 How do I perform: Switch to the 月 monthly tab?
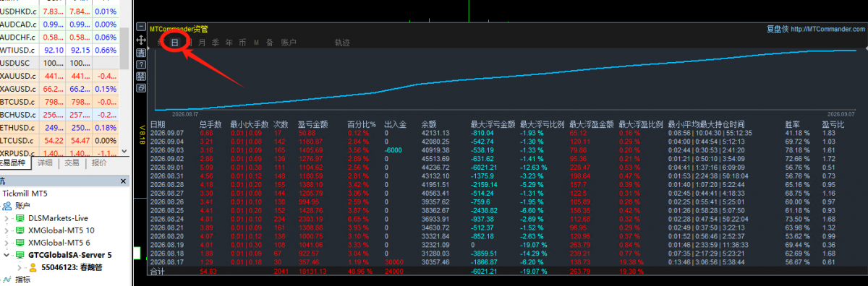[202, 43]
